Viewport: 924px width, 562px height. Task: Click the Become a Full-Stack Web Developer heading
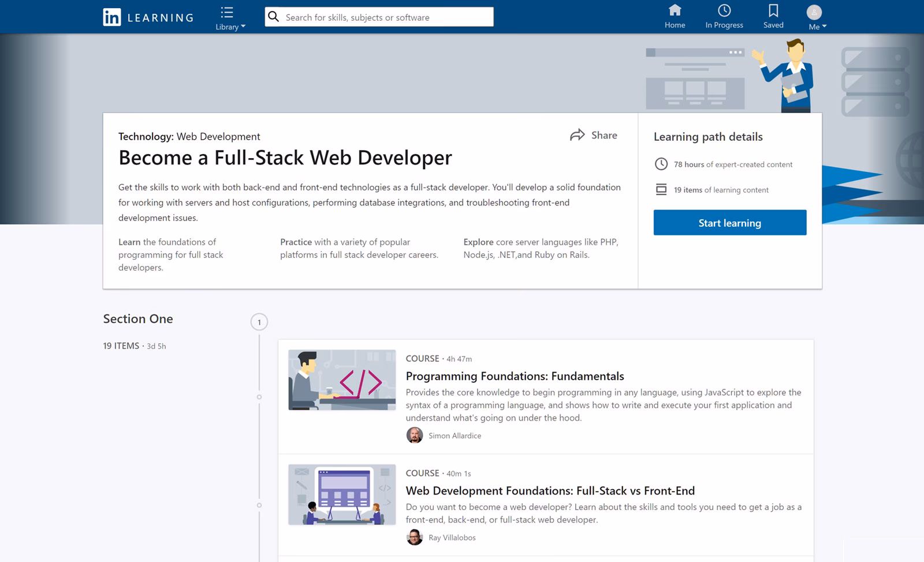point(285,158)
